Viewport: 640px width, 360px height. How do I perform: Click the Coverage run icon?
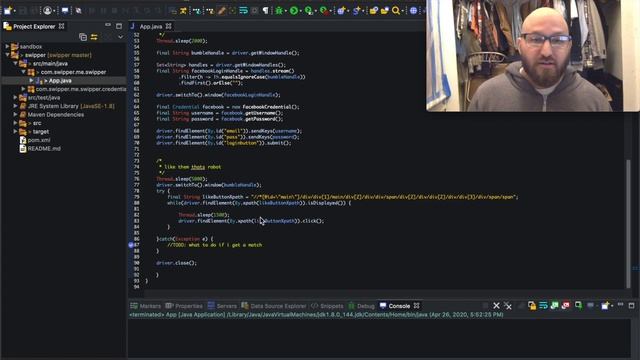(309, 11)
